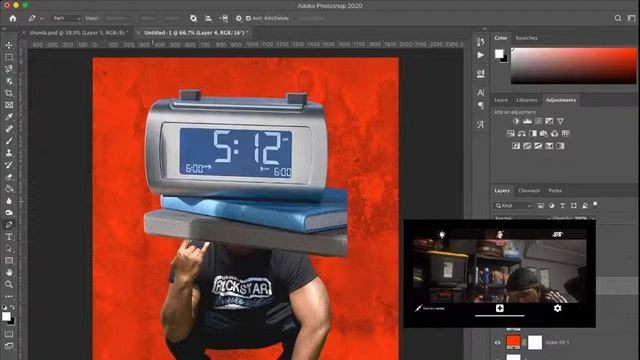The height and width of the screenshot is (360, 640).
Task: Toggle Quick Mask mode
Action: (x=9, y=334)
